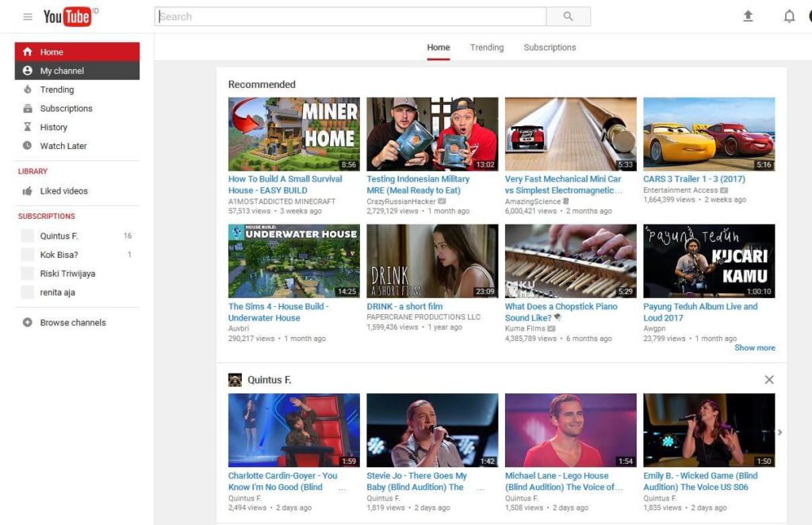Click the History hourglass icon
Screen dimensions: 812x525
pyautogui.click(x=28, y=127)
